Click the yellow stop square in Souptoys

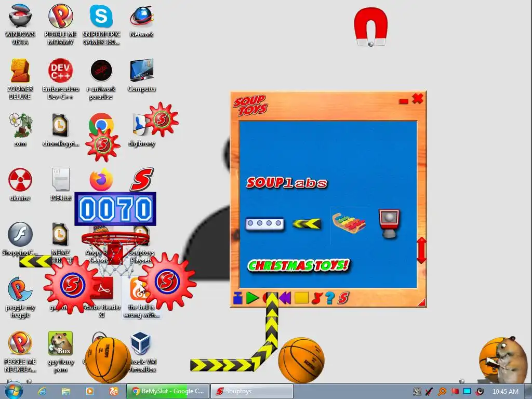(x=301, y=298)
